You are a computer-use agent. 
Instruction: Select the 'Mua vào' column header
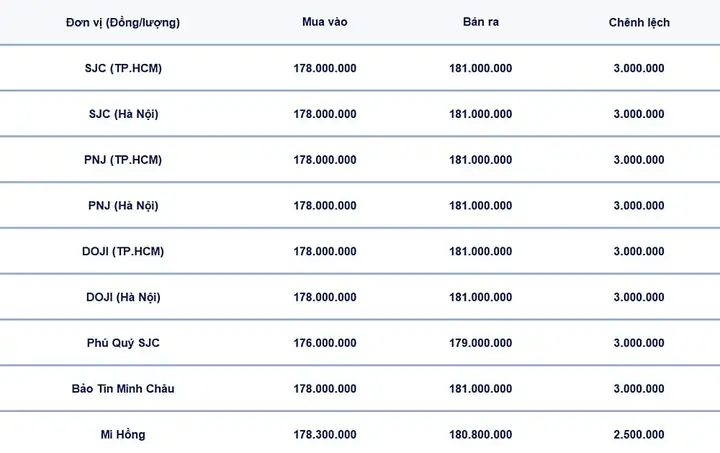coord(325,22)
